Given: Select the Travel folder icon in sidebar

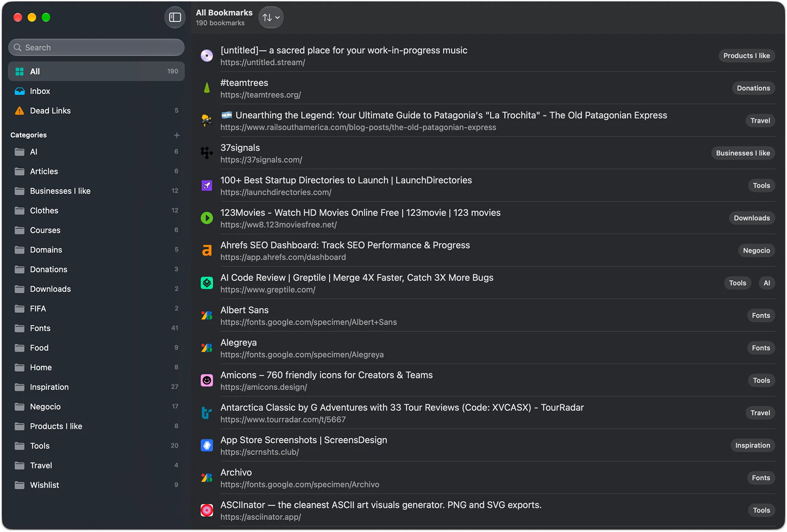Looking at the screenshot, I should click(x=19, y=466).
